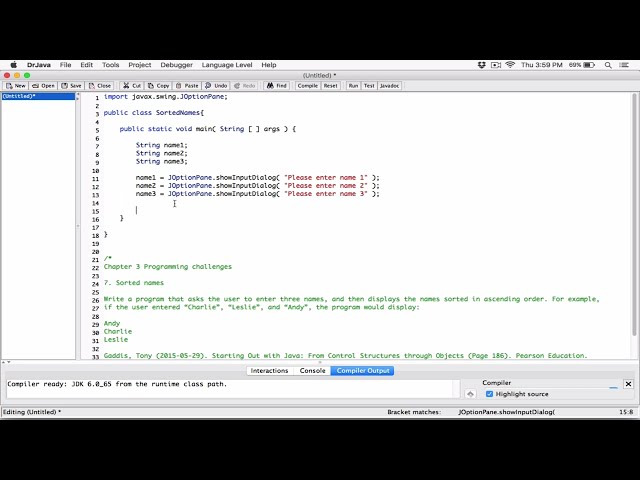Click the 'Andy' comment line

click(x=112, y=323)
